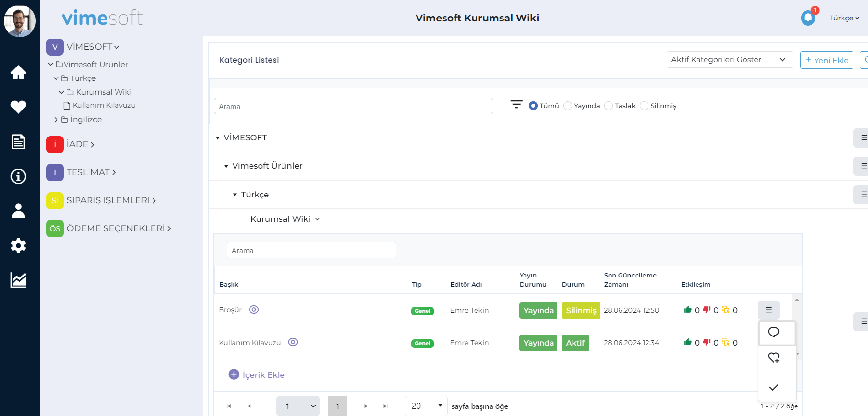Click the filter icon next to search
The height and width of the screenshot is (416, 868).
516,105
